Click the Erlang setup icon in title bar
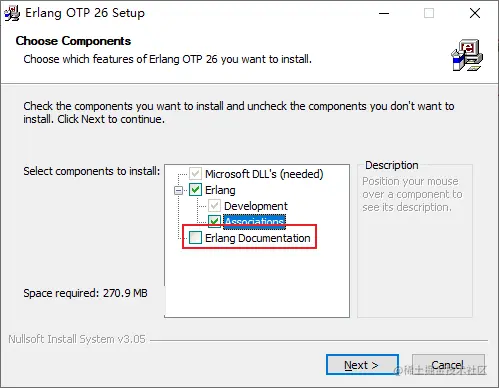499x388 pixels. click(x=12, y=13)
